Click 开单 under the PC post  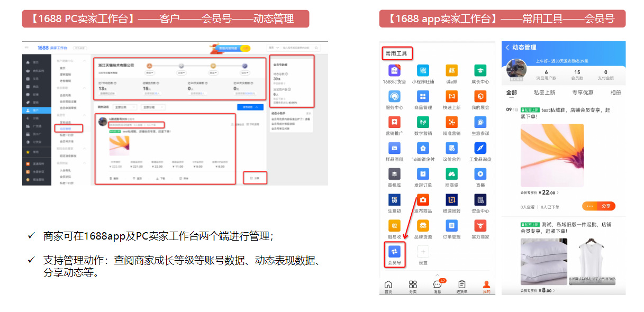184,179
